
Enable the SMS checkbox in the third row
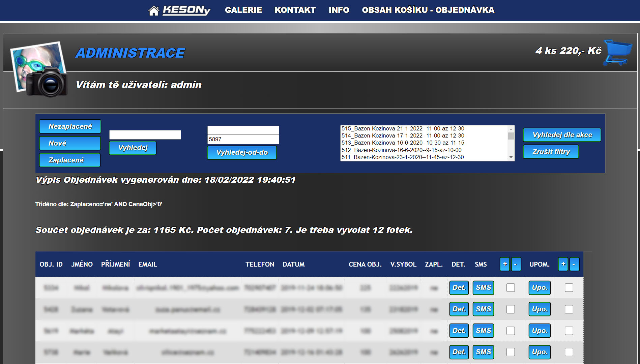click(511, 331)
